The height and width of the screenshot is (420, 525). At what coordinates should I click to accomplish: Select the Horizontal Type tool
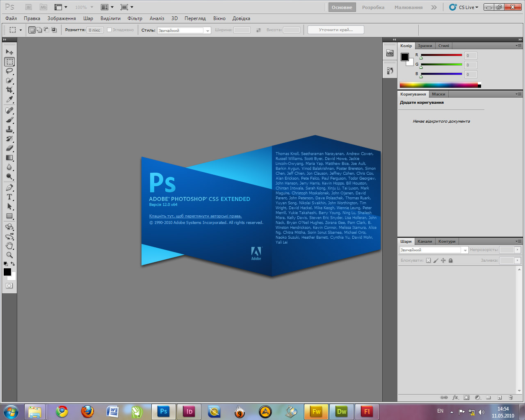(x=9, y=197)
